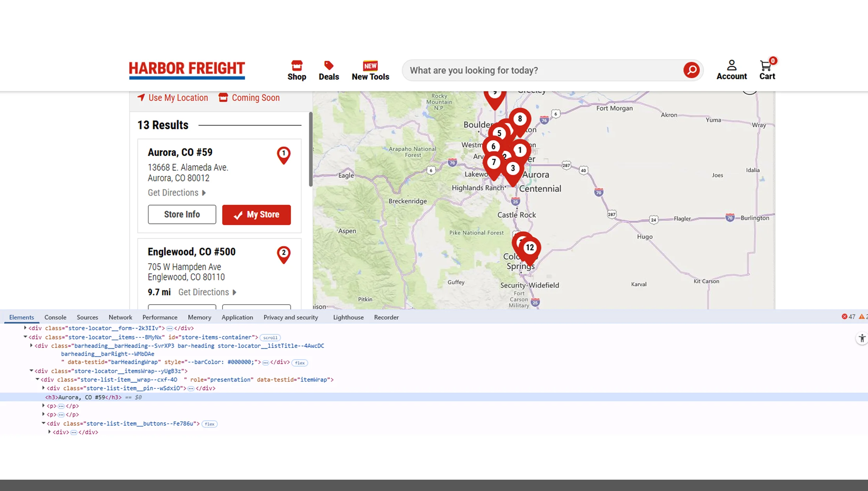Collapse the store-list-item__buttons div node
This screenshot has width=868, height=491.
(x=44, y=423)
